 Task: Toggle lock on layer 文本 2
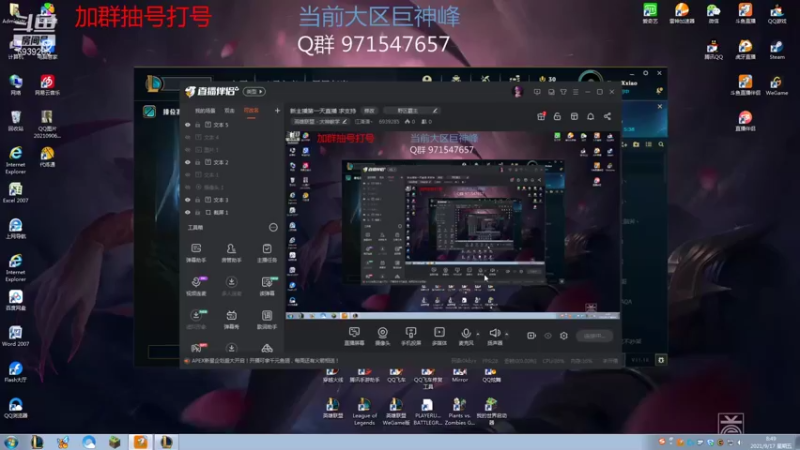point(197,162)
